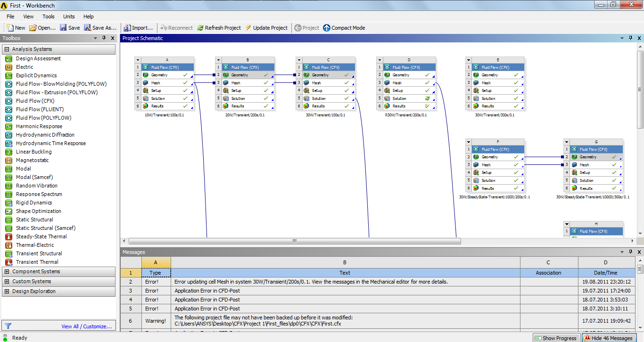Select Design Assessment in Toolbox
The width and height of the screenshot is (644, 342).
[x=38, y=58]
